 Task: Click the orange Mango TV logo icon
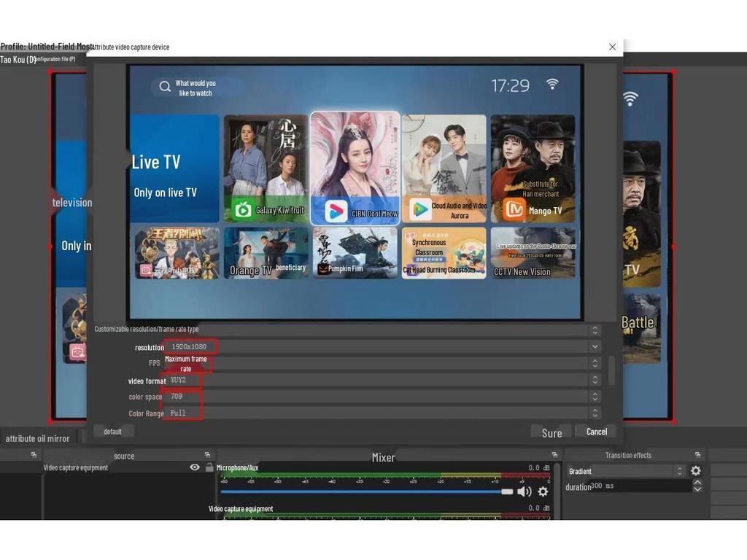tap(514, 209)
